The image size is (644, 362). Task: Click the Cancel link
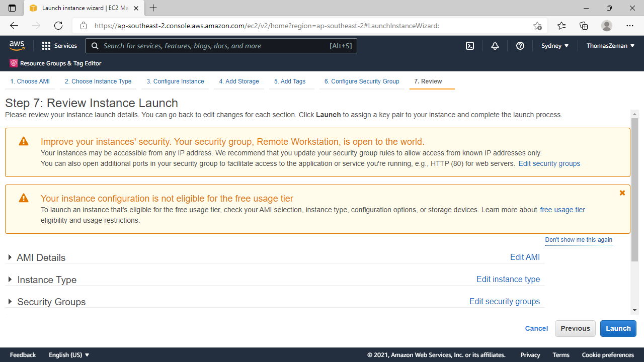coord(536,328)
